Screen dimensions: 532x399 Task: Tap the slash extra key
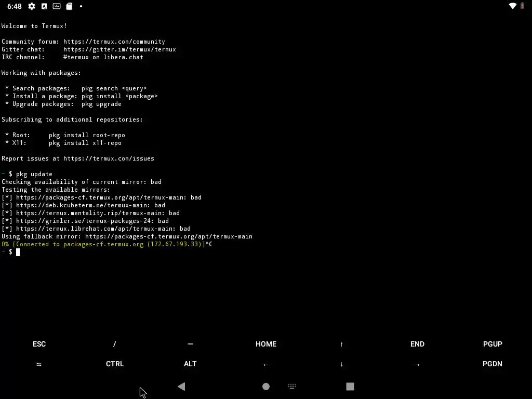point(114,344)
